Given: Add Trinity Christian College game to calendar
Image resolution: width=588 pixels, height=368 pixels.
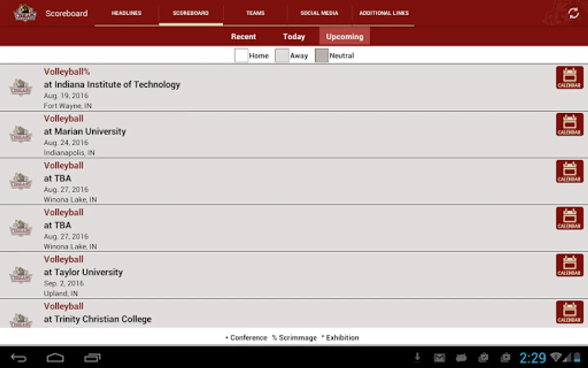Looking at the screenshot, I should pyautogui.click(x=569, y=312).
